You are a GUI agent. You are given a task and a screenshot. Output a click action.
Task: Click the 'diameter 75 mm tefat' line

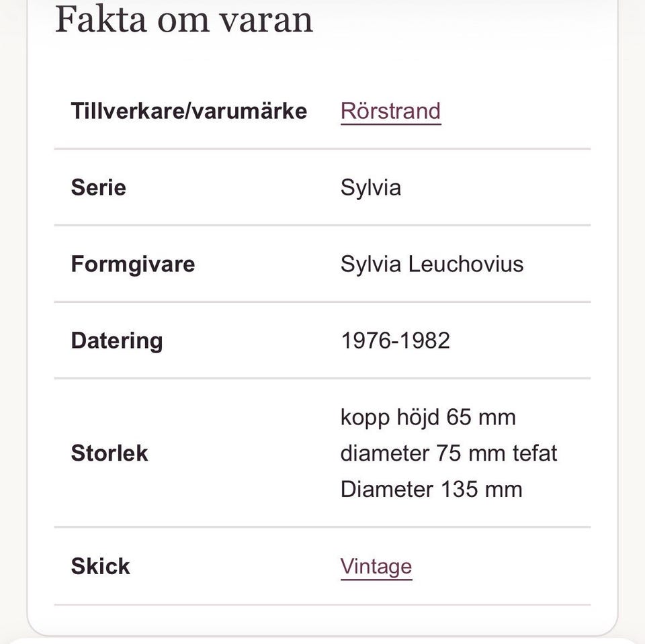click(x=449, y=453)
